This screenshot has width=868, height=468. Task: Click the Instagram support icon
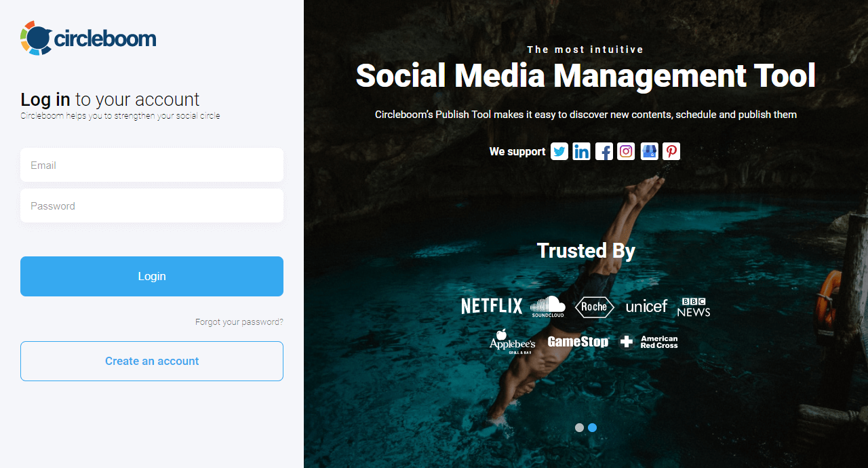pos(626,151)
